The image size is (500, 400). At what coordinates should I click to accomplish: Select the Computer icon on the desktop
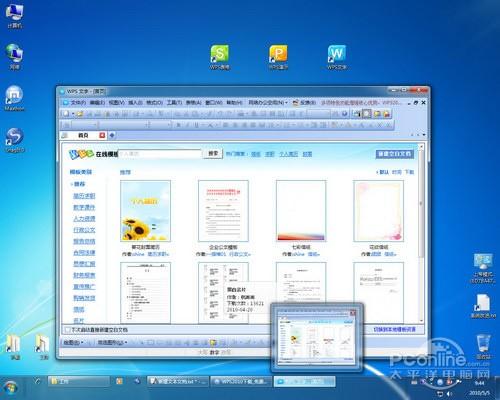click(14, 17)
